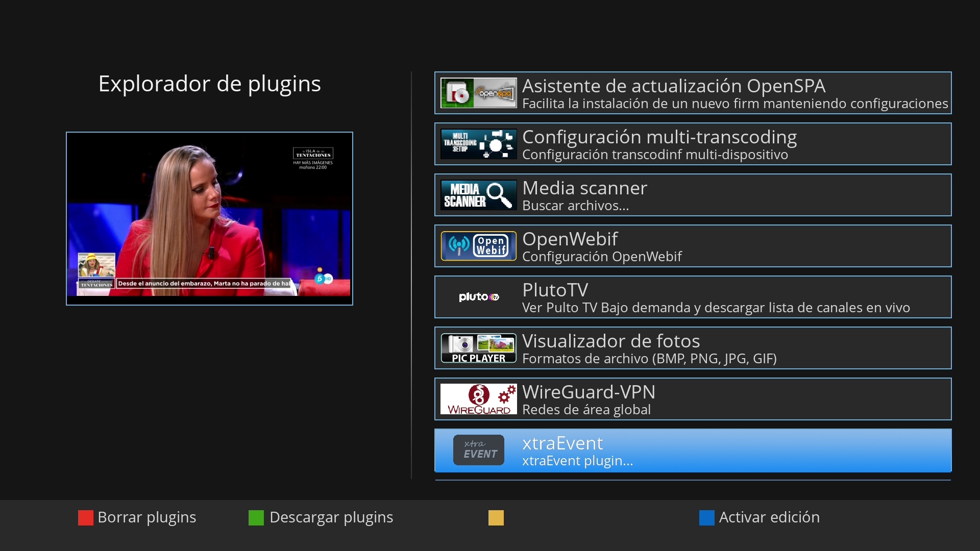The height and width of the screenshot is (551, 980).
Task: Open the Media scanner list item
Action: [584, 188]
